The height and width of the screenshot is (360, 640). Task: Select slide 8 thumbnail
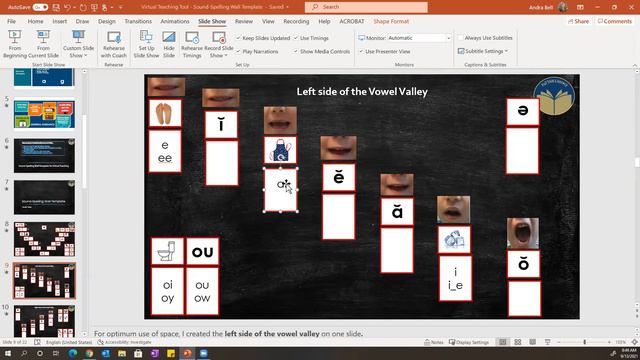(x=44, y=239)
